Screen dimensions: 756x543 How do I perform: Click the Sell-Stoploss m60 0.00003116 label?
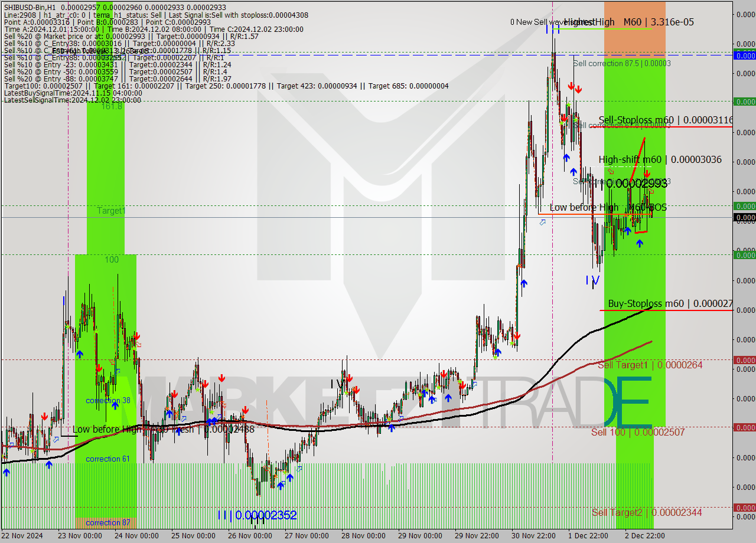coord(666,120)
